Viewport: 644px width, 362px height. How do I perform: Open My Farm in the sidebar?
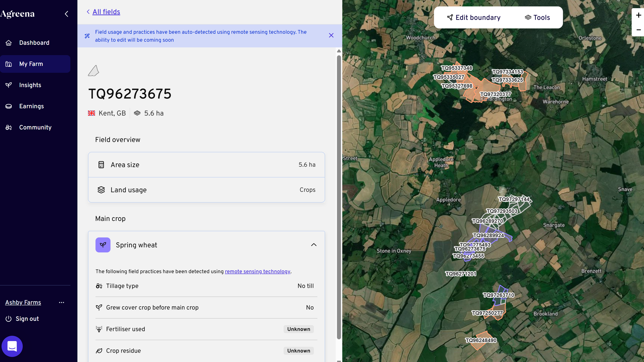(35, 64)
